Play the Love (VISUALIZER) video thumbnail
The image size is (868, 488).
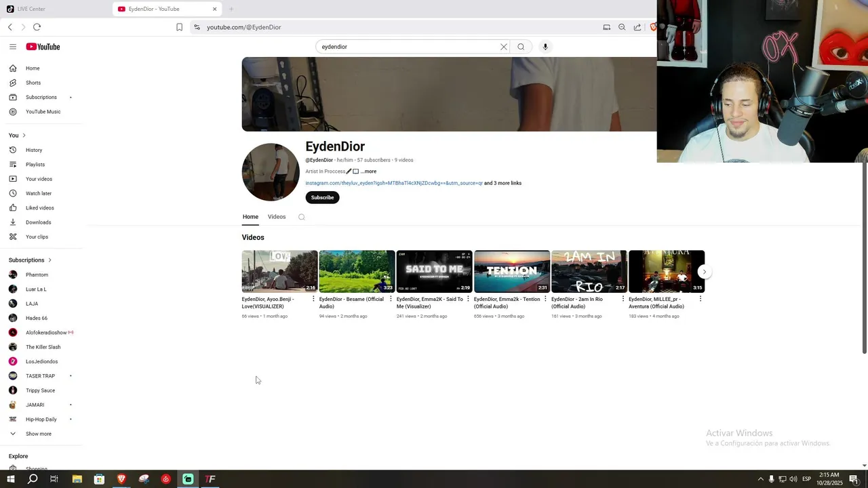(279, 272)
